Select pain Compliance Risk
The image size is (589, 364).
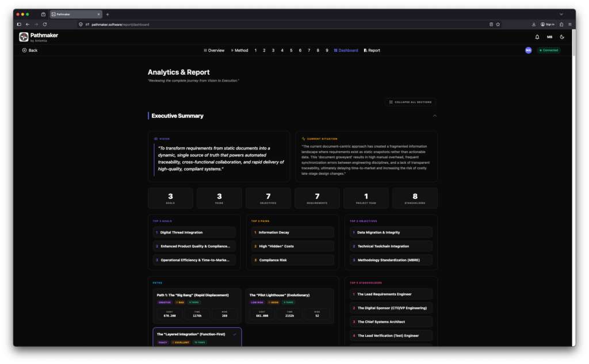coord(293,260)
